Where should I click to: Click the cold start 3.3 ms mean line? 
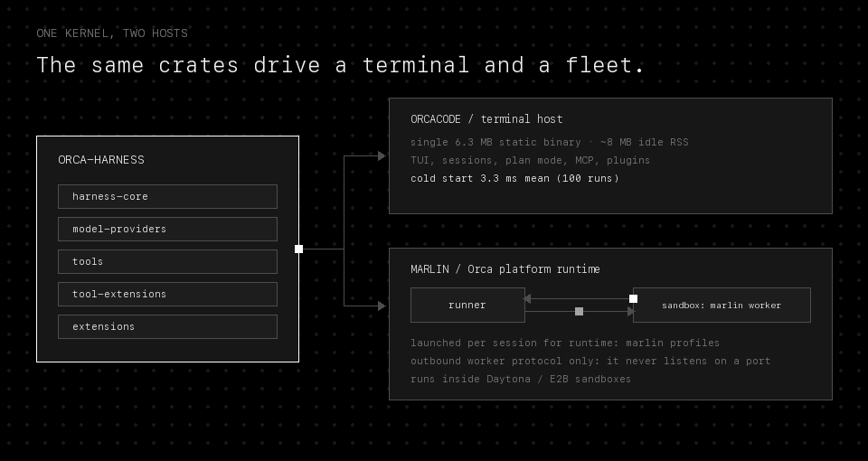coord(514,178)
